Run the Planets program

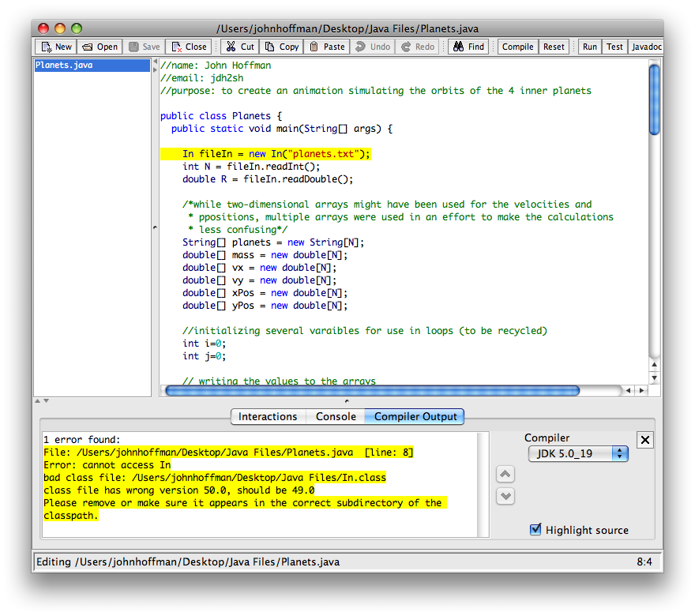pos(589,47)
